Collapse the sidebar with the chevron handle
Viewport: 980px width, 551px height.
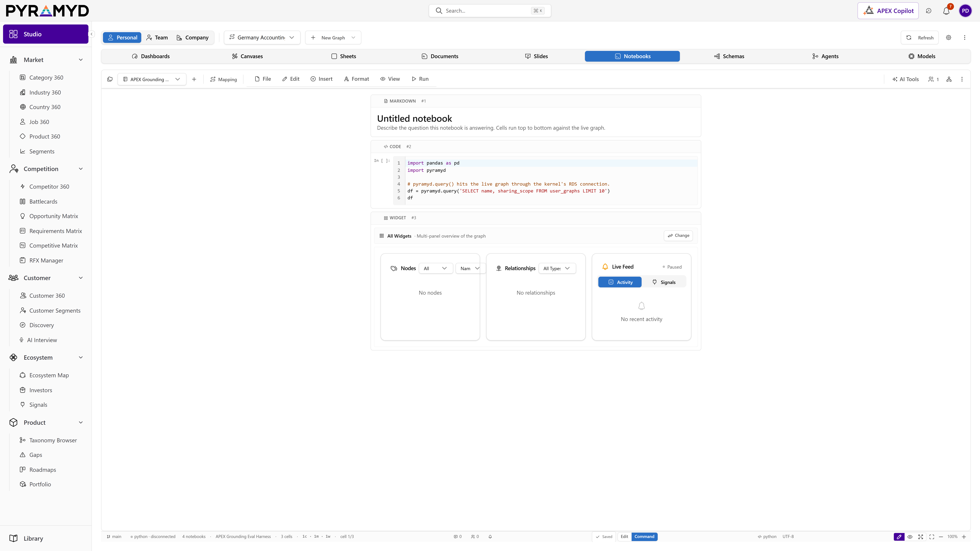91,34
